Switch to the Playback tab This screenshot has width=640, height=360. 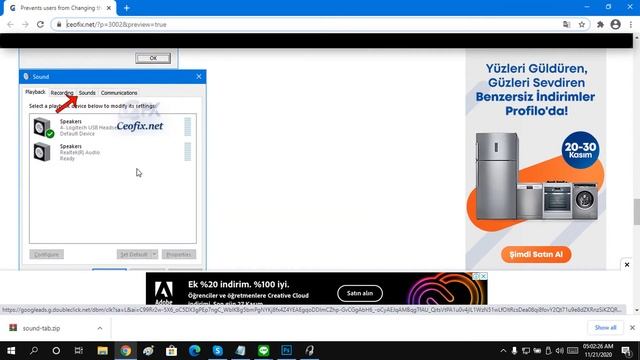tap(35, 92)
